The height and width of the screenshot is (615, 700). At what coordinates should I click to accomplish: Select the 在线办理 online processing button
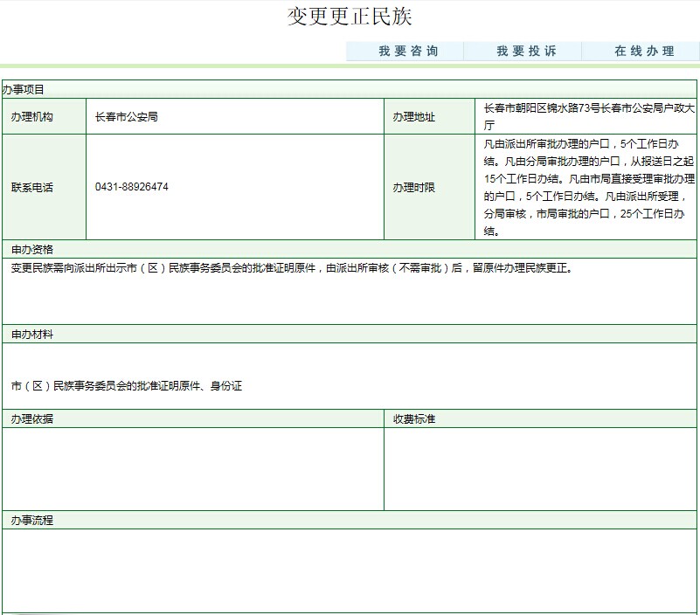(x=641, y=52)
